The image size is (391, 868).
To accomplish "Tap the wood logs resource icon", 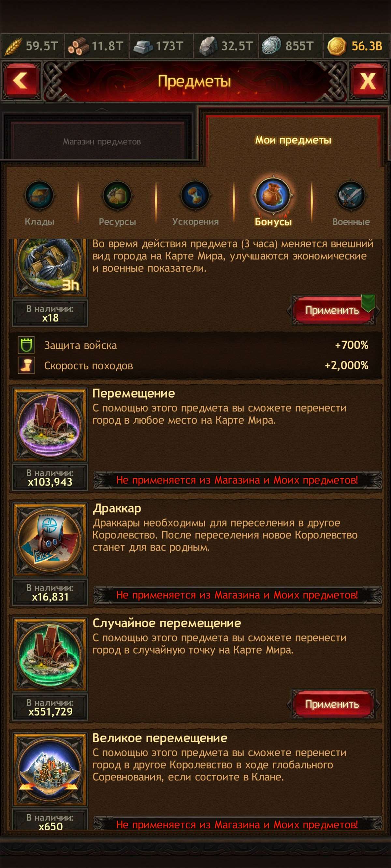I will click(78, 46).
